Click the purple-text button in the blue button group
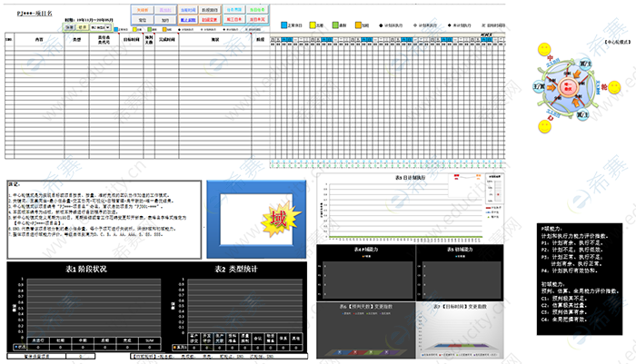Image resolution: width=636 pixels, height=364 pixels. click(x=165, y=10)
